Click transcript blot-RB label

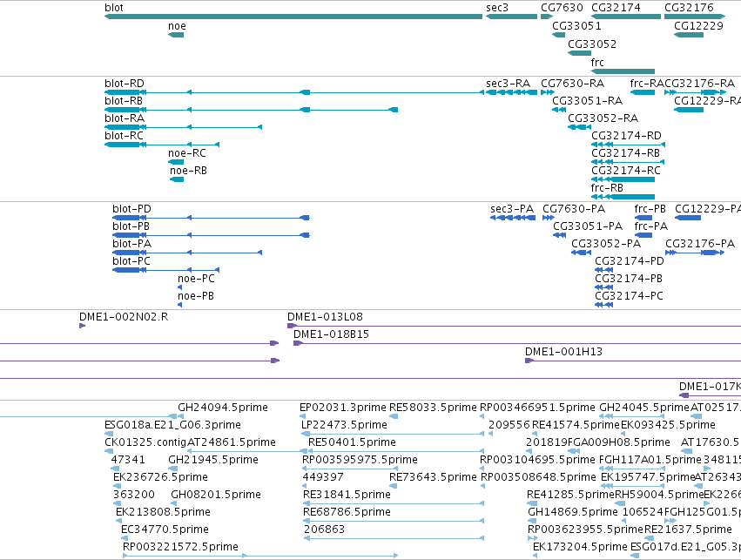pyautogui.click(x=124, y=101)
